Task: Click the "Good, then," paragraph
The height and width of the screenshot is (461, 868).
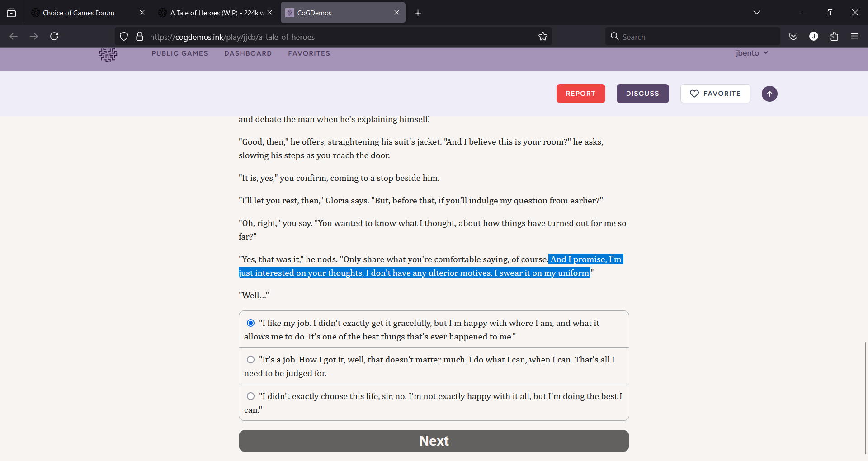Action: [x=421, y=148]
